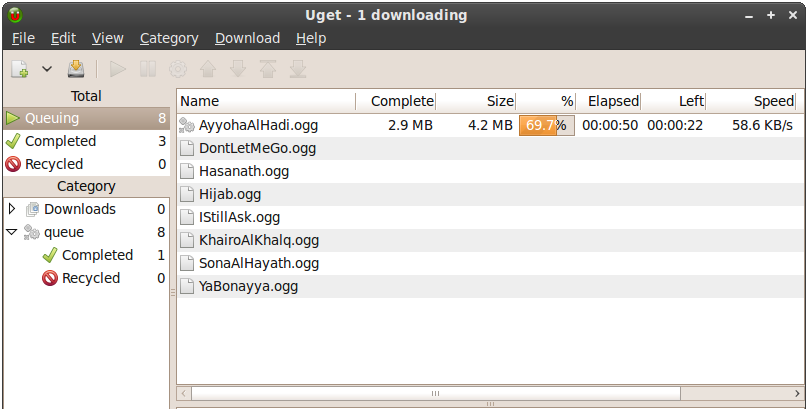
Task: Expand the Downloads category tree node
Action: [12, 209]
